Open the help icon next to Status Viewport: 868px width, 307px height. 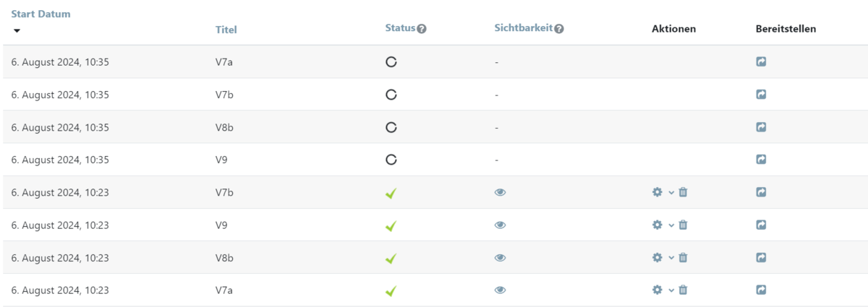tap(422, 29)
